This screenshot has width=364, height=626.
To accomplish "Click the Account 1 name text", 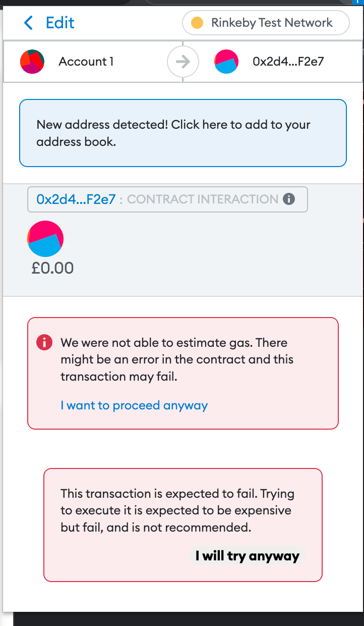I will click(x=86, y=61).
